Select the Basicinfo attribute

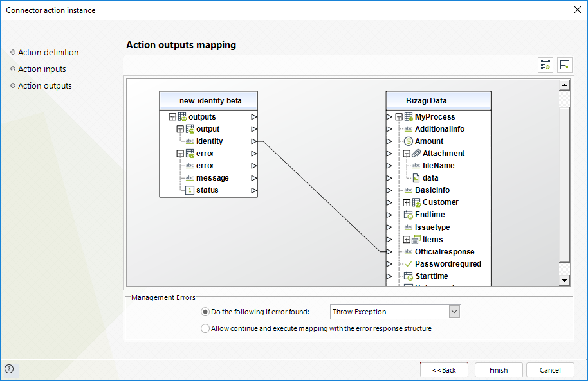(x=432, y=190)
